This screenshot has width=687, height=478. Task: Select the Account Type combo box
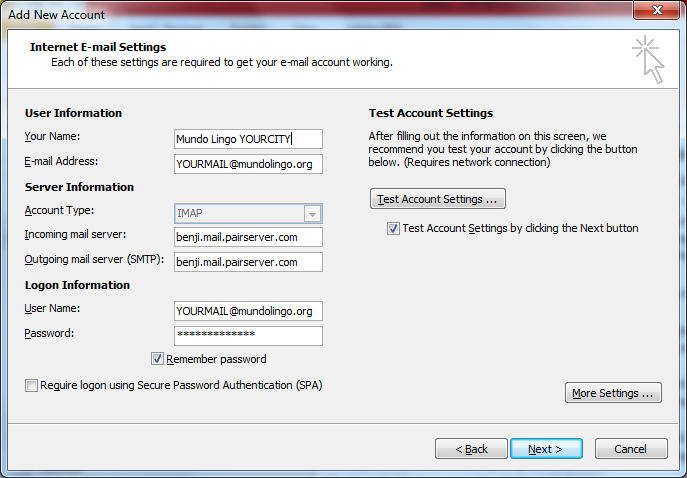[x=248, y=213]
